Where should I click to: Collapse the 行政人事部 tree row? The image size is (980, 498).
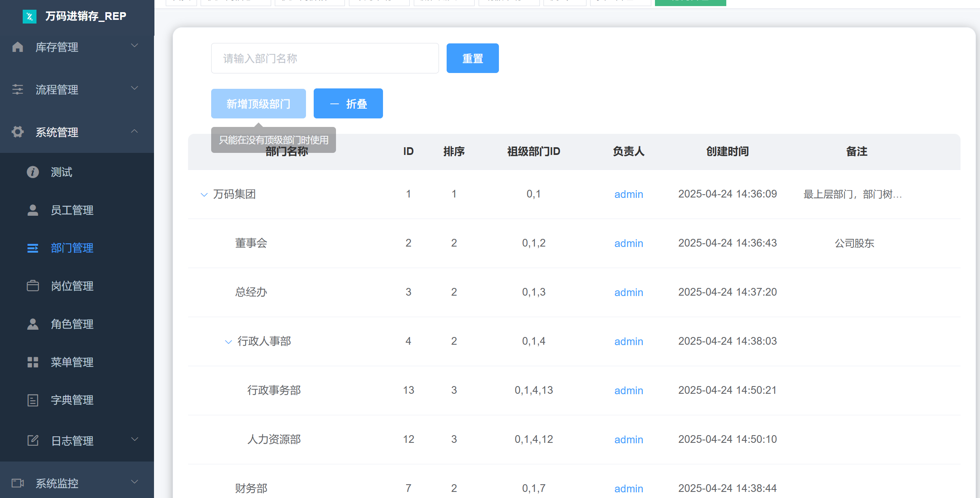[229, 342]
